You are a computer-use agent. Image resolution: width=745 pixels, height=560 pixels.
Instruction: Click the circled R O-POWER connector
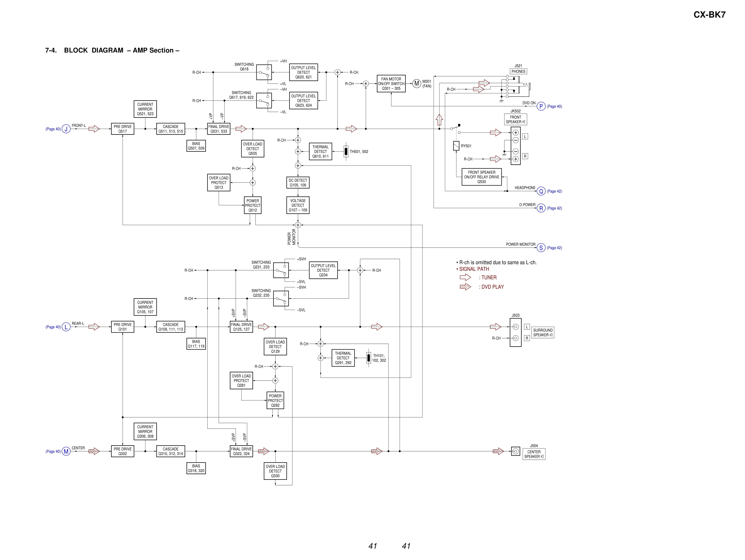[x=541, y=208]
